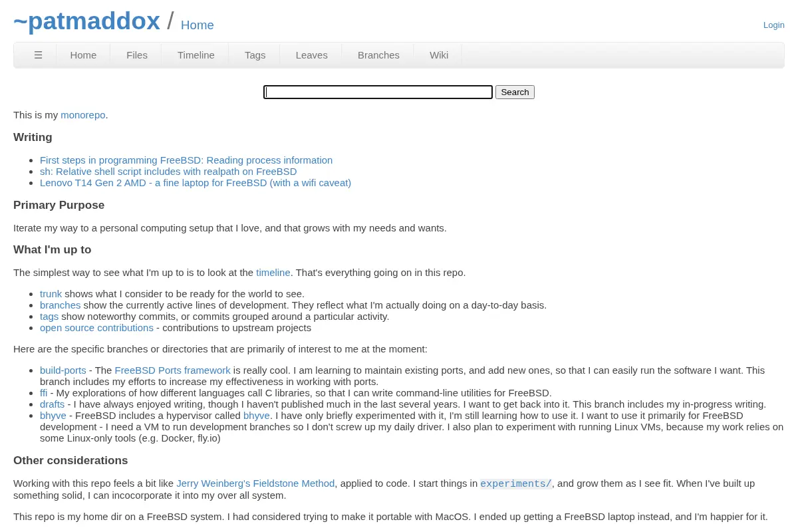Open the branches link in the list
This screenshot has height=532, width=798.
click(x=60, y=305)
